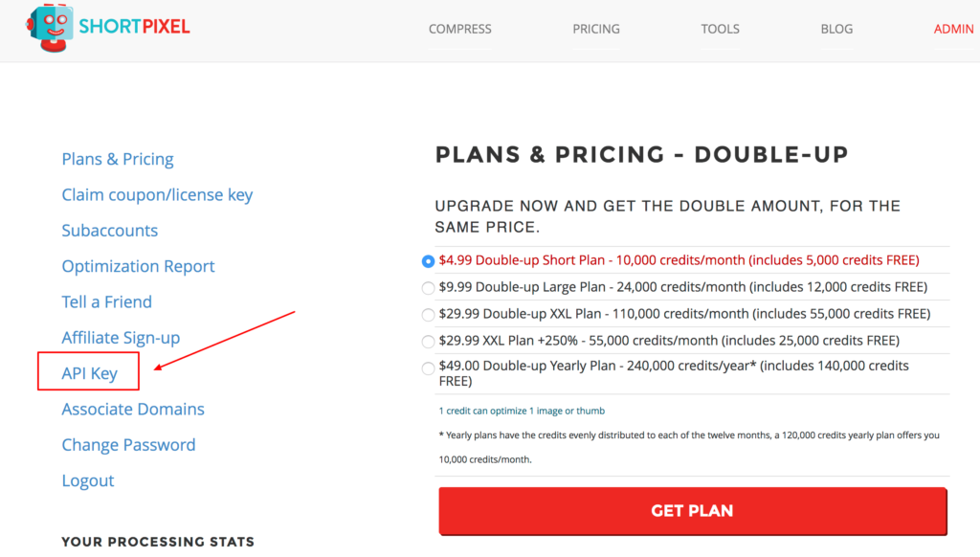The width and height of the screenshot is (980, 557).
Task: Click Claim coupon/license key link
Action: coord(157,194)
